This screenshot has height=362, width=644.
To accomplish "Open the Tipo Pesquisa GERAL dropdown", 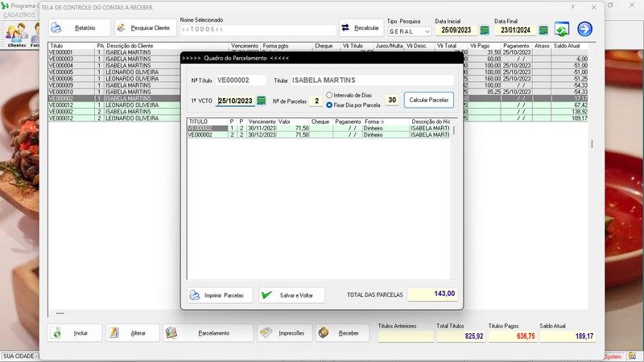I will point(407,31).
